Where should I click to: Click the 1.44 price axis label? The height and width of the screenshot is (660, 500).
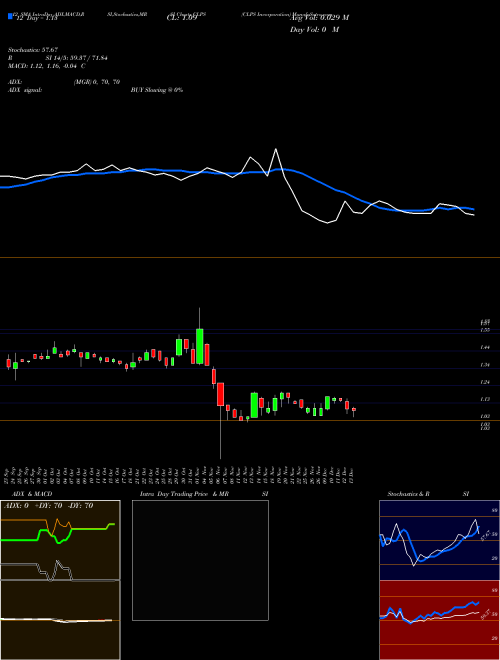[x=485, y=348]
